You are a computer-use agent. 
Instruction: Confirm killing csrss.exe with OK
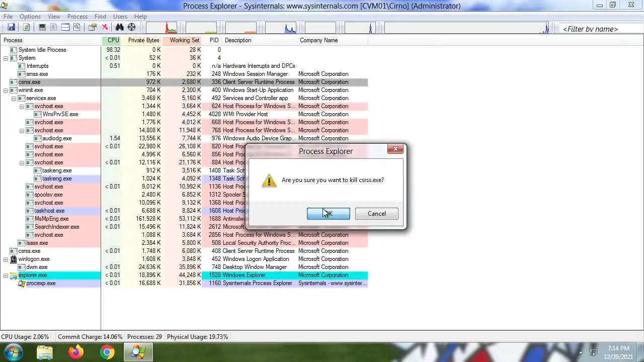(x=328, y=214)
